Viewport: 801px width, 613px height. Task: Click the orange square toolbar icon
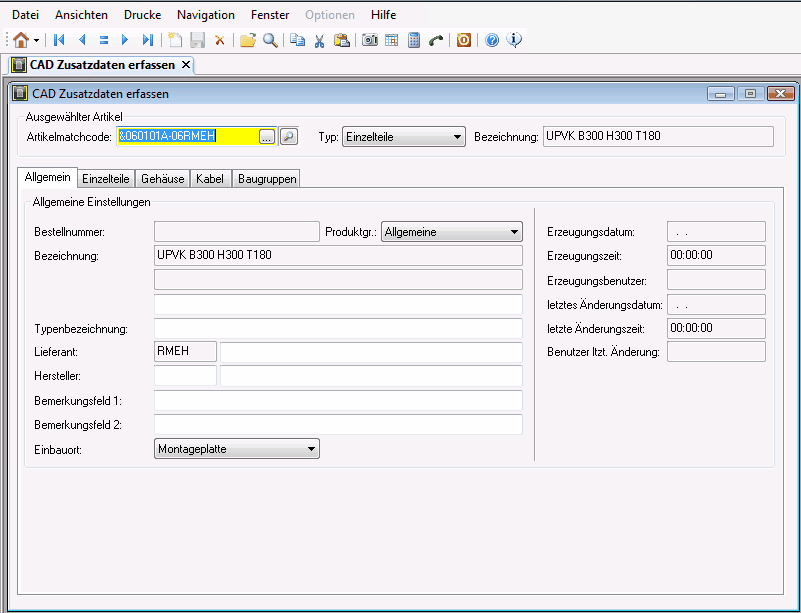pos(464,40)
